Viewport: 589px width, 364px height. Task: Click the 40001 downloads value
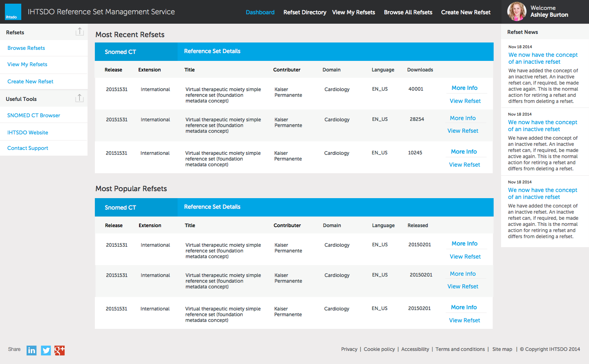point(416,89)
